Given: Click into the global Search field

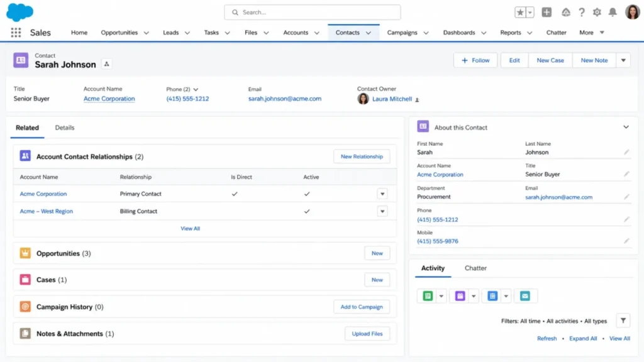Looking at the screenshot, I should click(x=312, y=13).
